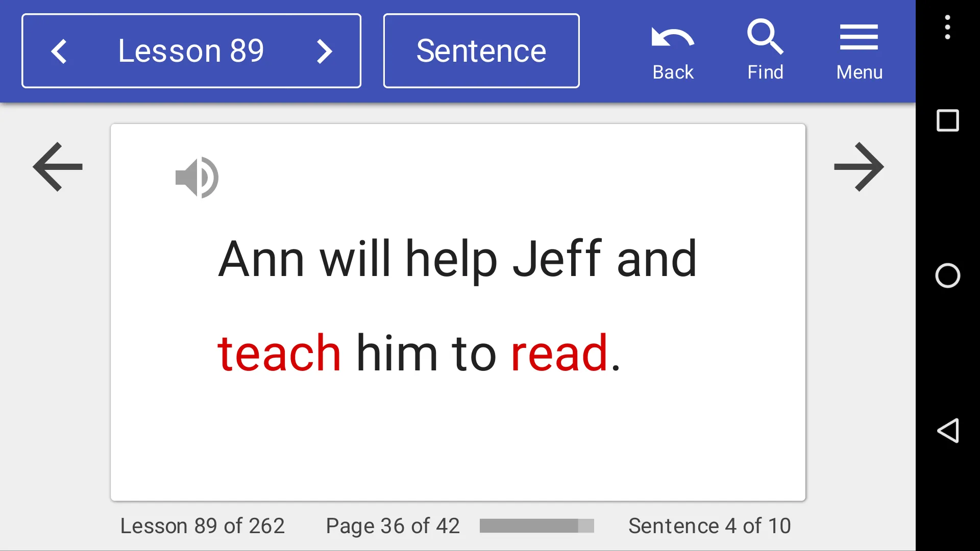Open the Menu options

point(860,51)
